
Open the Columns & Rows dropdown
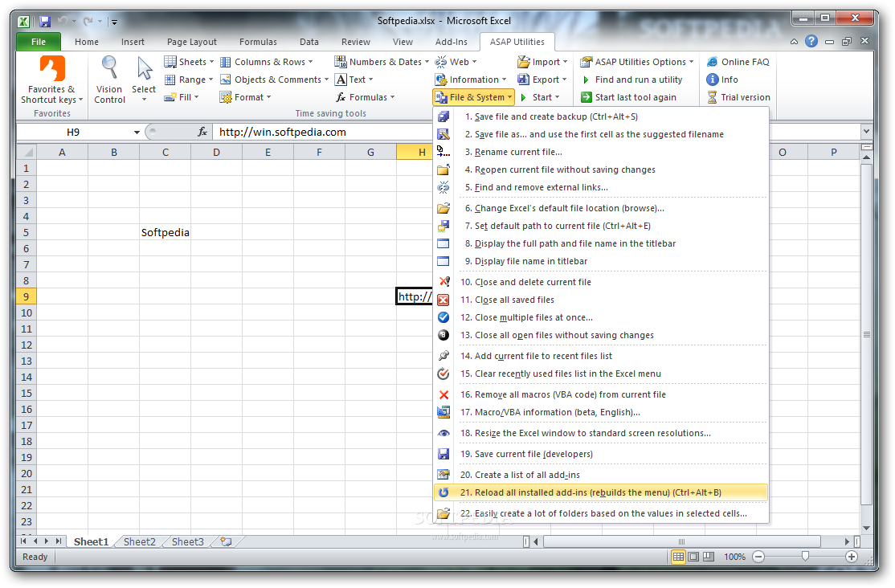pyautogui.click(x=267, y=62)
